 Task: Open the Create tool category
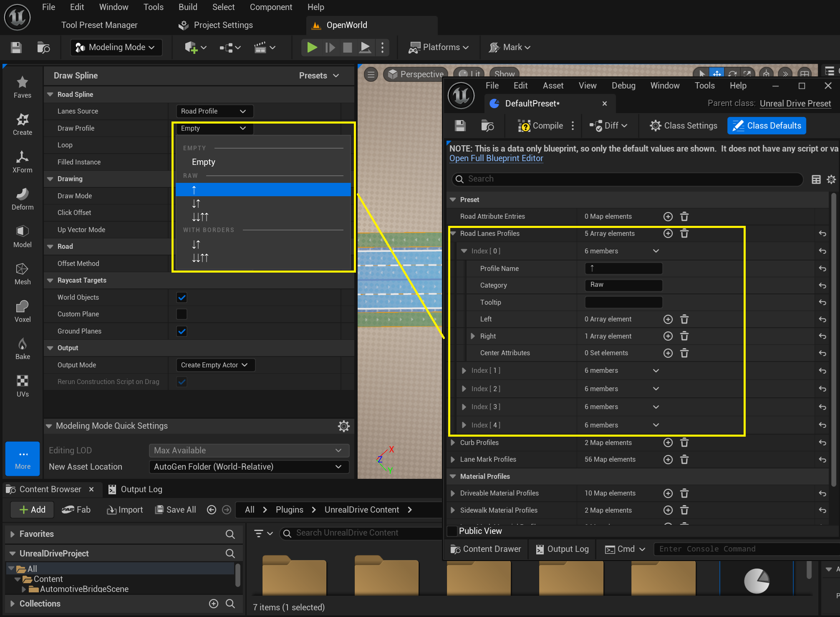[x=23, y=124]
